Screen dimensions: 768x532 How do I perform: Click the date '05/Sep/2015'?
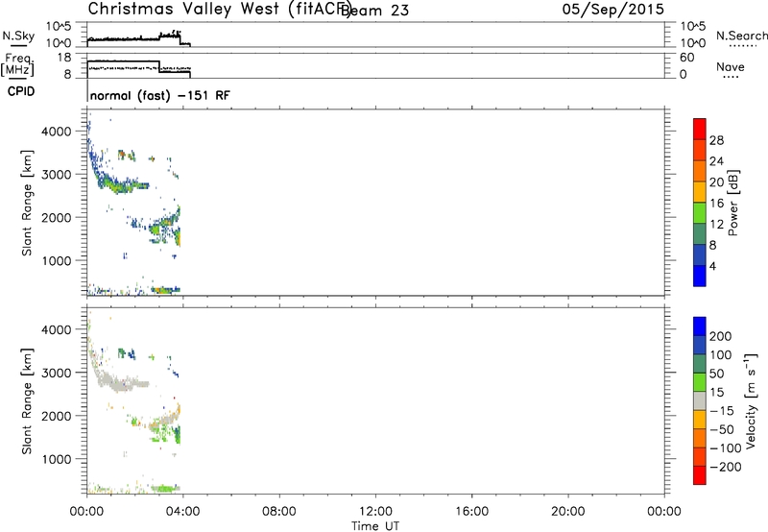pyautogui.click(x=612, y=10)
